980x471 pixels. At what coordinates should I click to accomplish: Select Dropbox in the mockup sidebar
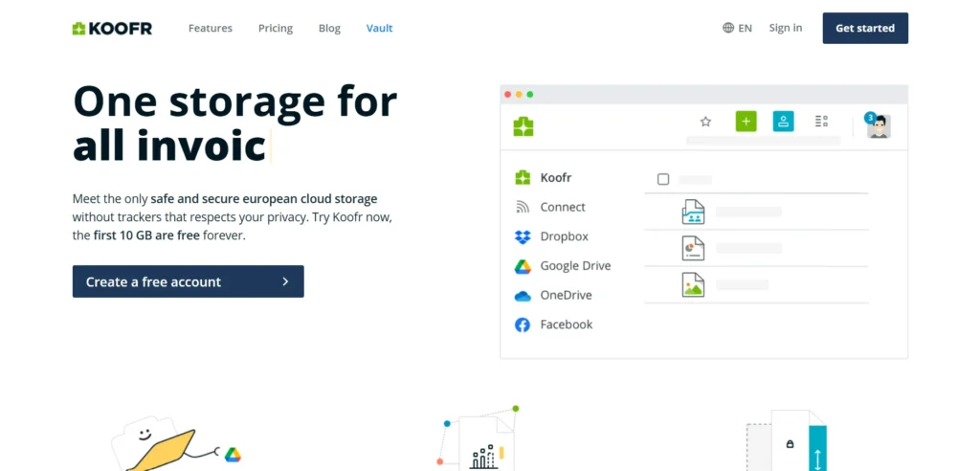pyautogui.click(x=551, y=236)
